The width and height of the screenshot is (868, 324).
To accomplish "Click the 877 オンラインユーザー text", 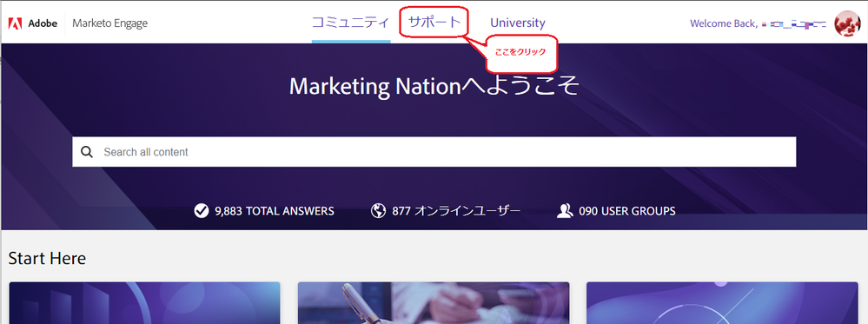I will (456, 211).
